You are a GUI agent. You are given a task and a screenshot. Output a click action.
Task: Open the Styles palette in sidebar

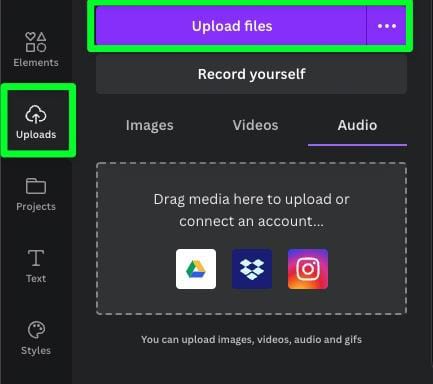36,338
